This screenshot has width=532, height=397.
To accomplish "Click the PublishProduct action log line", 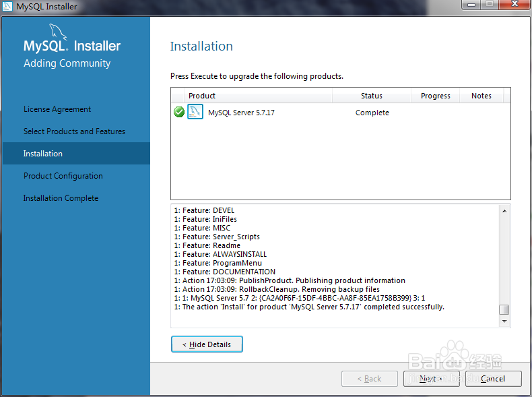I will click(x=290, y=280).
